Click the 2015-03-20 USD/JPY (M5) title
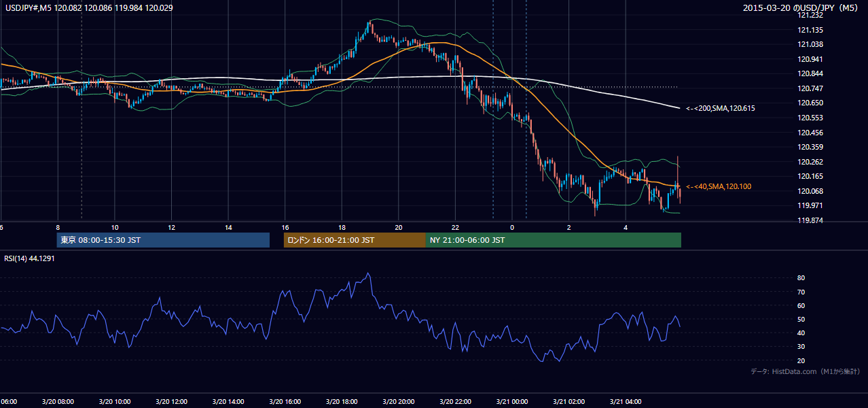Viewport: 868px width, 408px height. coord(801,8)
